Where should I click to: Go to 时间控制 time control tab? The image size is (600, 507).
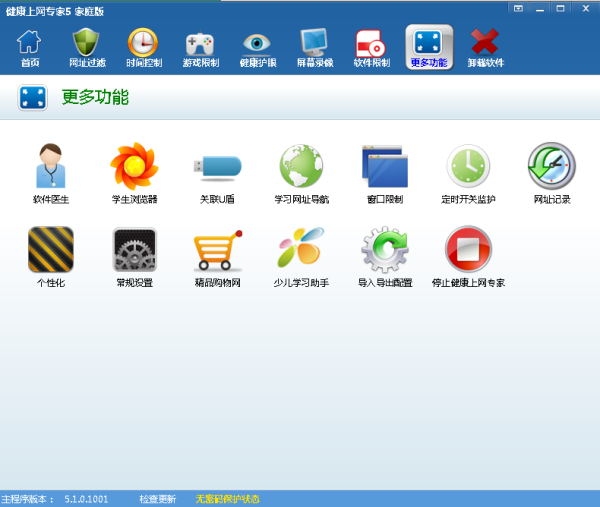point(143,47)
